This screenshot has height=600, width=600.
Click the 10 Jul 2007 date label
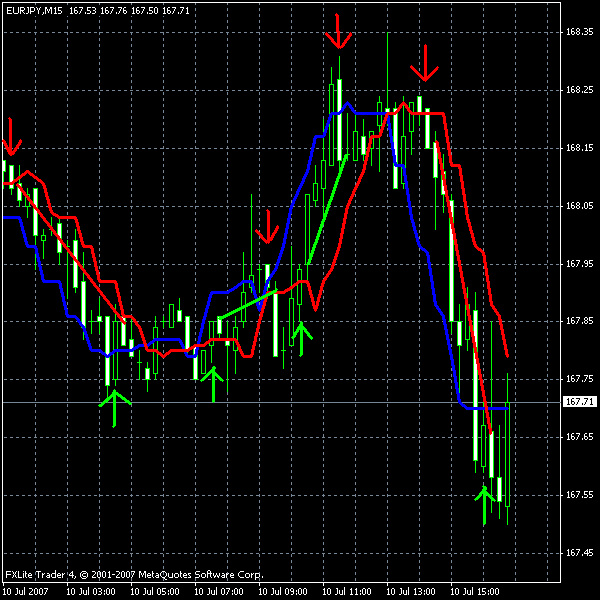tap(25, 592)
